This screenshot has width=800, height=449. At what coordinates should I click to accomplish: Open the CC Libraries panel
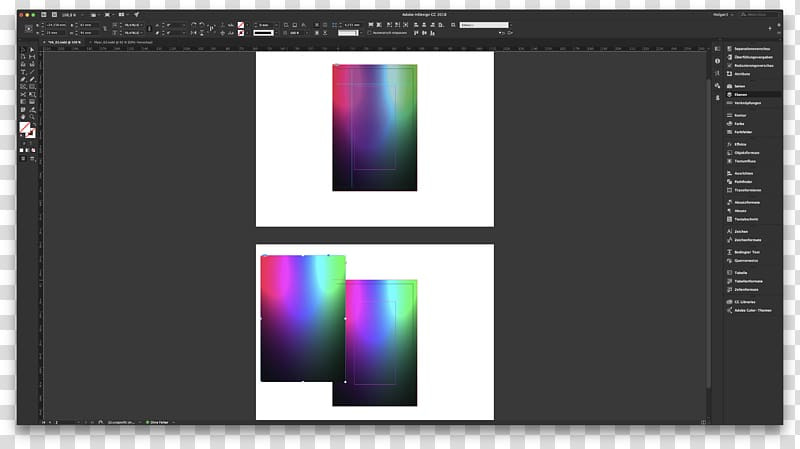coord(744,302)
